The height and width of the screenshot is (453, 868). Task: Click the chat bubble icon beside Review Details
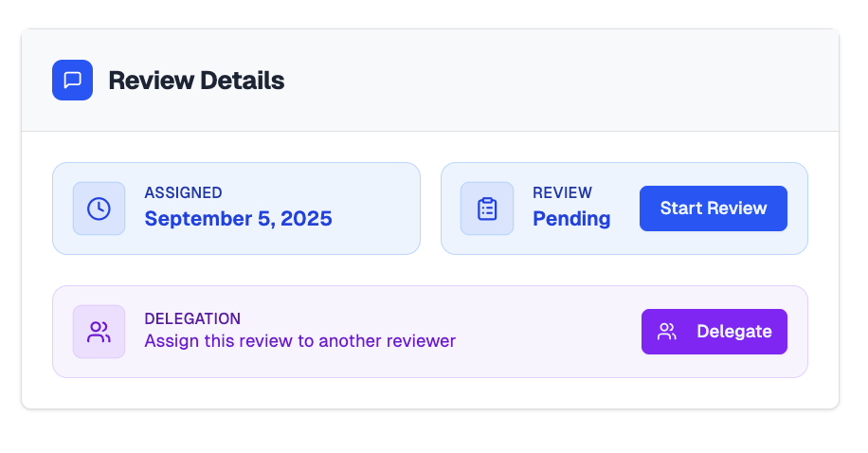[x=72, y=81]
